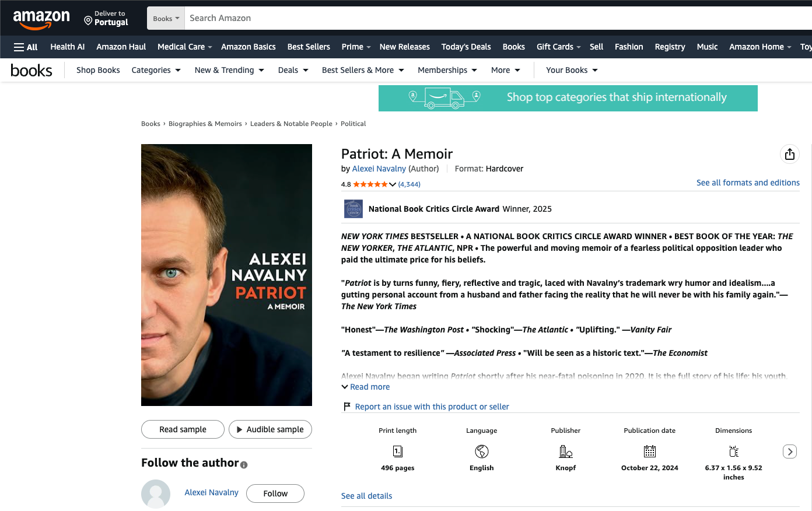This screenshot has height=511, width=812.
Task: Open the Books search category dropdown
Action: [x=166, y=19]
